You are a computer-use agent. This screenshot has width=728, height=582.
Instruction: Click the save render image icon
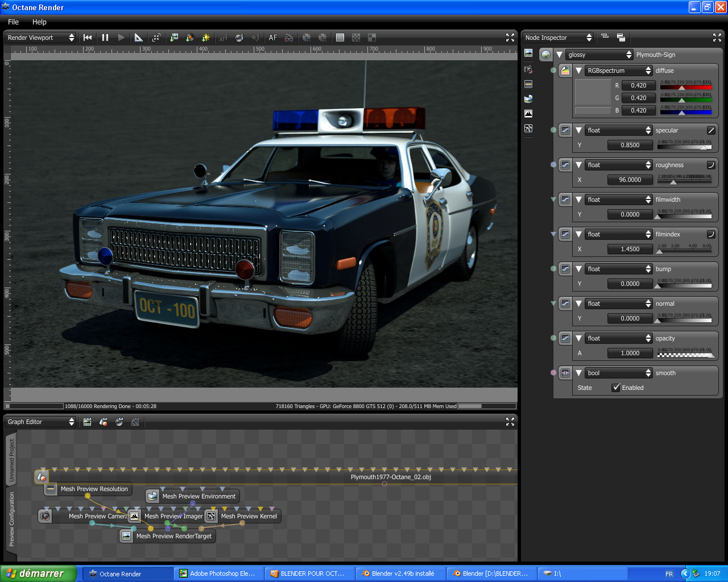click(174, 38)
